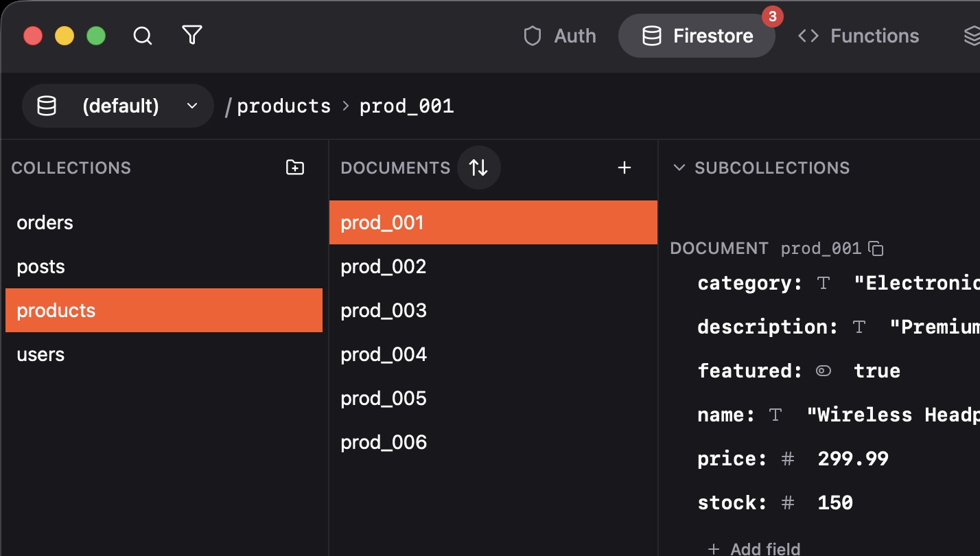The image size is (980, 556).
Task: Switch to the Functions tab
Action: click(x=859, y=36)
